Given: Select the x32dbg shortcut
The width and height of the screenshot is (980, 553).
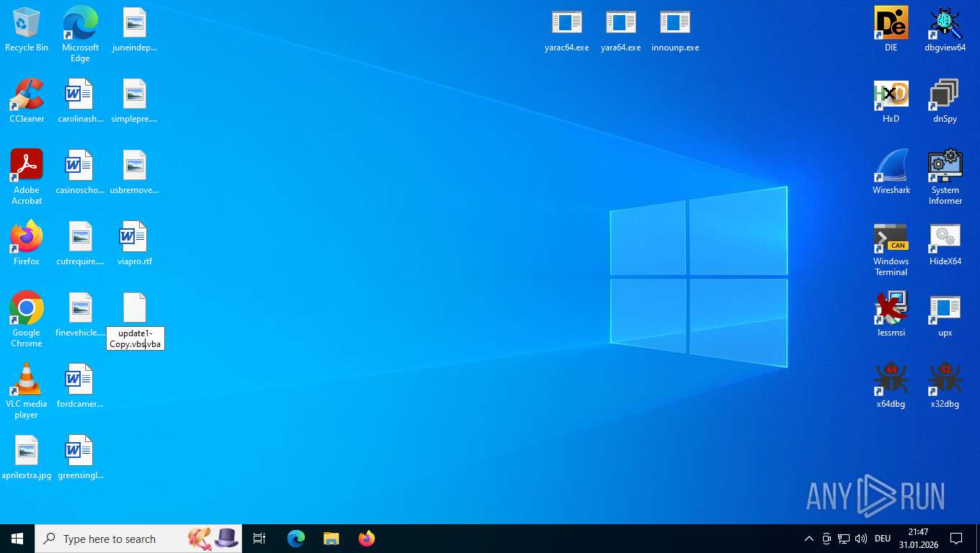Looking at the screenshot, I should pyautogui.click(x=945, y=387).
